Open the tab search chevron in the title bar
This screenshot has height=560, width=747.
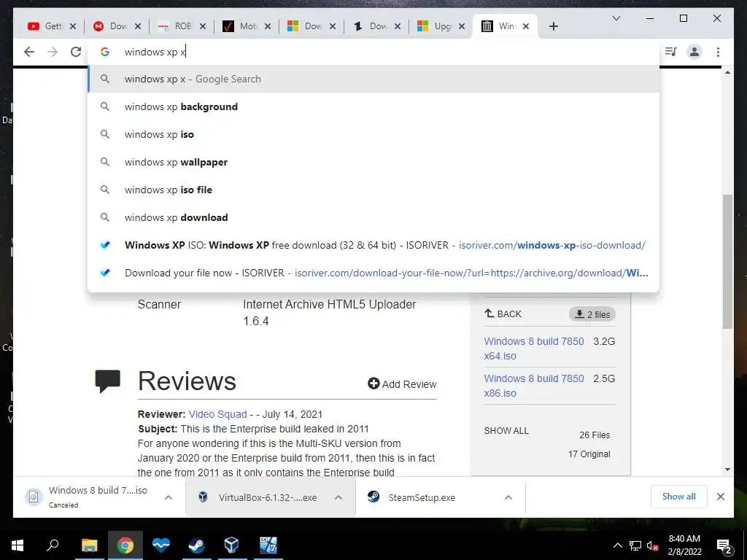[616, 18]
